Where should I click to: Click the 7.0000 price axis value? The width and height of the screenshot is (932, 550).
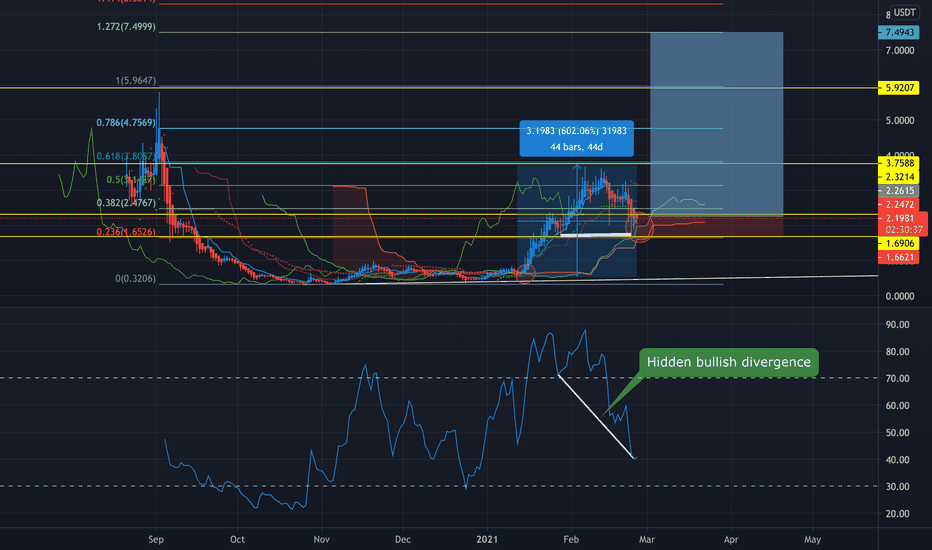click(900, 51)
